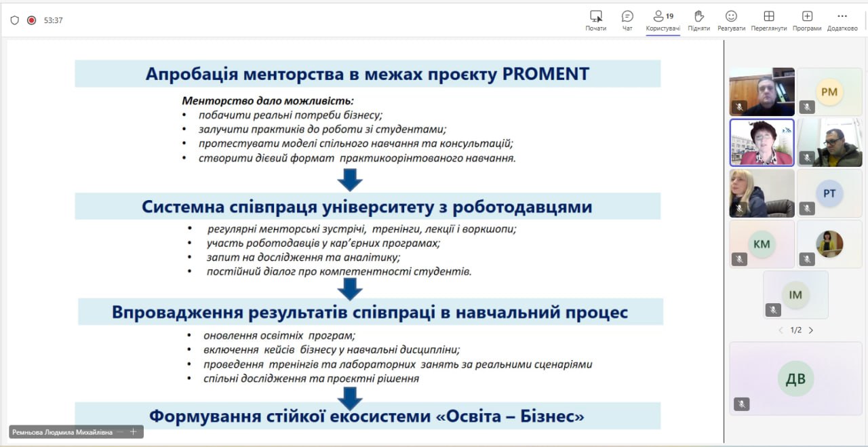Click the shield privacy icon
Image resolution: width=868 pixels, height=447 pixels.
pos(15,20)
